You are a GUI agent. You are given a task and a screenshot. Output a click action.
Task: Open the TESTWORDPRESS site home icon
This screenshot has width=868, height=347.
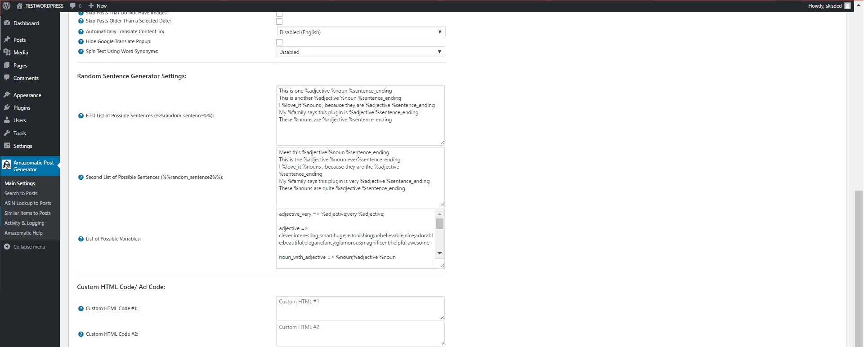(19, 6)
